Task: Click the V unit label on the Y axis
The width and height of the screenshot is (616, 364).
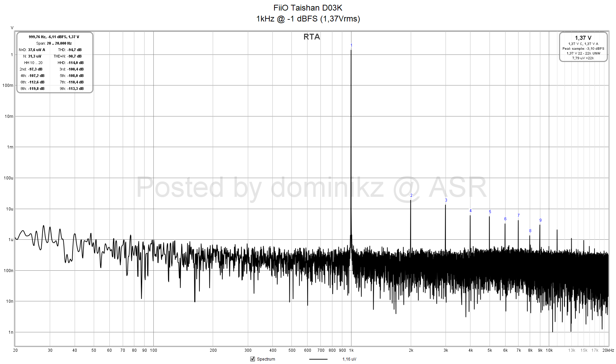Action: point(12,28)
